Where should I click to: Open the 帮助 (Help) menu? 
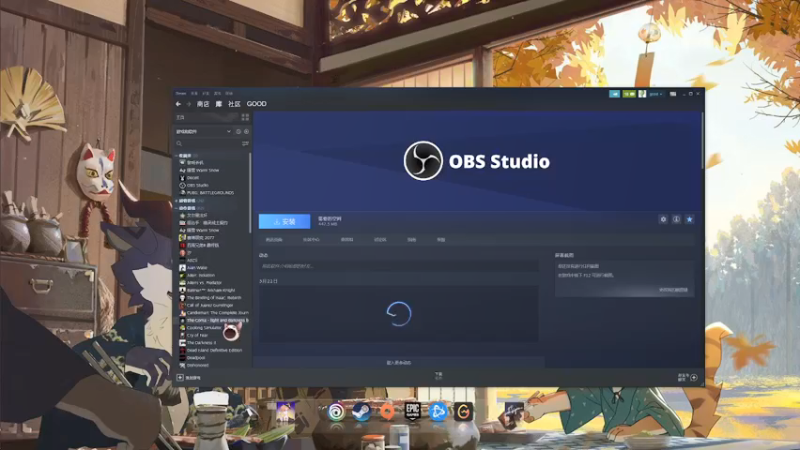(x=229, y=93)
